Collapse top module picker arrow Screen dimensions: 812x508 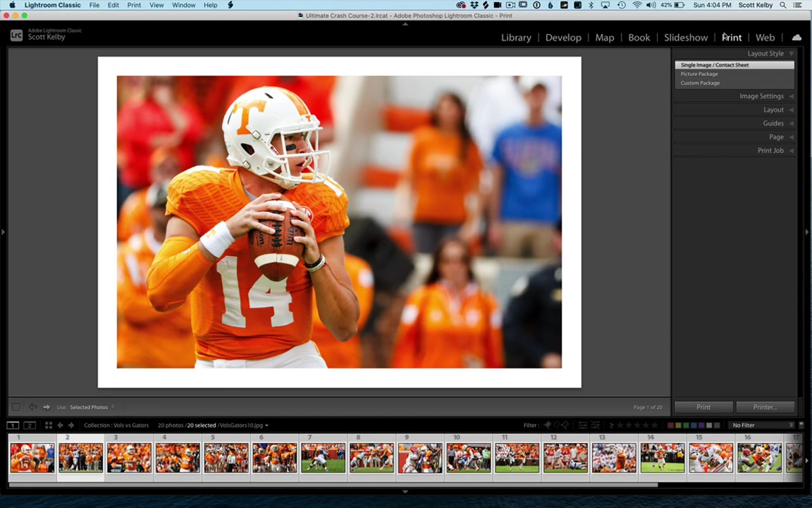pyautogui.click(x=405, y=24)
